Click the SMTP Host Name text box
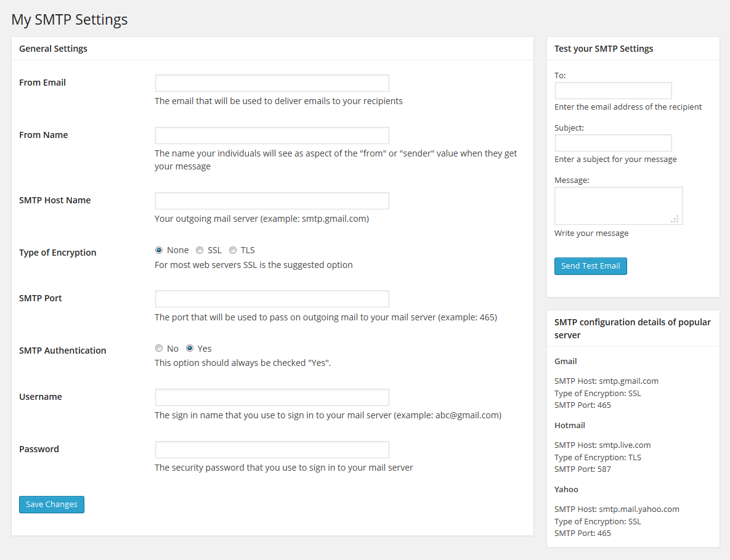Viewport: 730px width, 560px height. (272, 201)
